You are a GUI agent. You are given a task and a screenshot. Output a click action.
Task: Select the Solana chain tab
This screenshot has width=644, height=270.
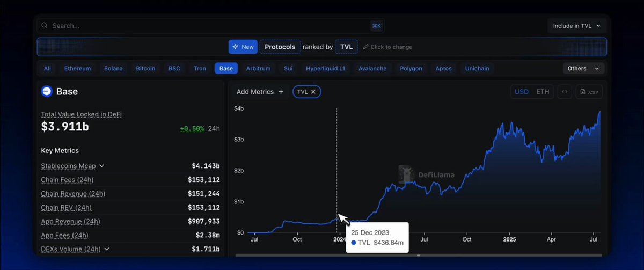pyautogui.click(x=113, y=68)
